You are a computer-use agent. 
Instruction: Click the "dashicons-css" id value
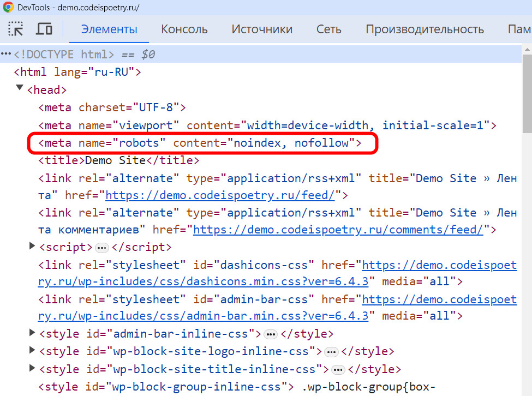coord(264,265)
